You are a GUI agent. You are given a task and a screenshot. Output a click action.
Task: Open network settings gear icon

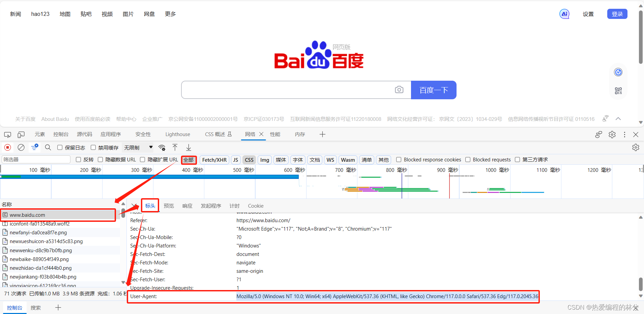636,147
